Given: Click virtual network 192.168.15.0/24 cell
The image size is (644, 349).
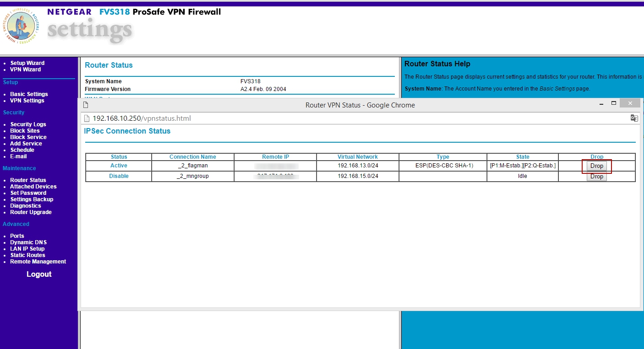Looking at the screenshot, I should 358,176.
